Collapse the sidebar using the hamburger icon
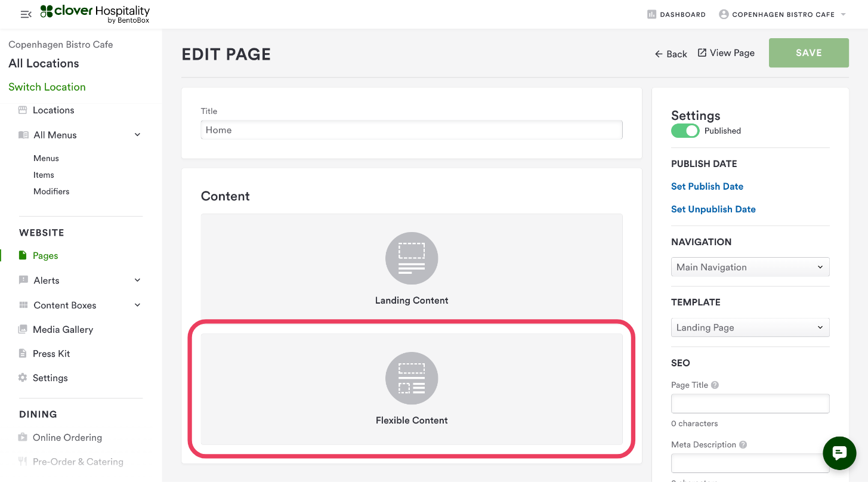 point(26,14)
